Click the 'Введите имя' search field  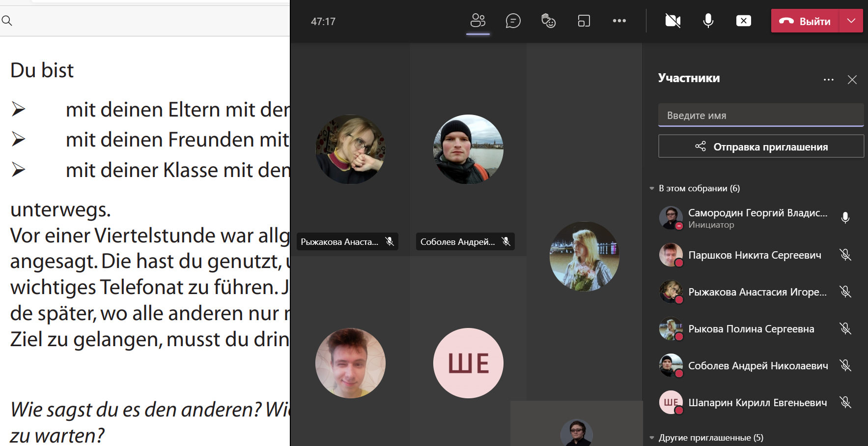click(x=760, y=115)
